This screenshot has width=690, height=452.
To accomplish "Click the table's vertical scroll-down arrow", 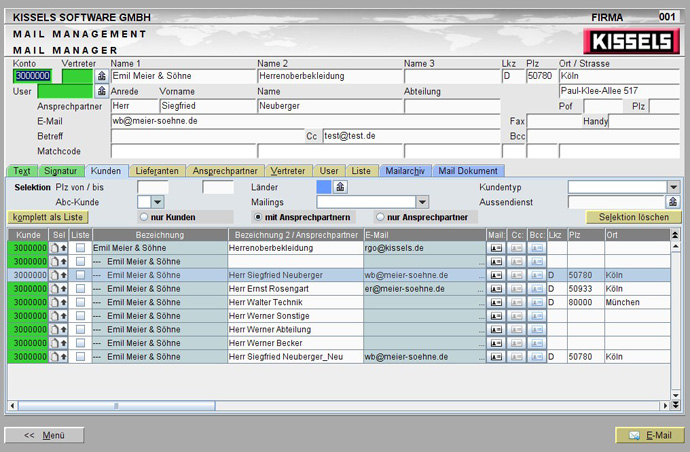I will click(x=675, y=395).
